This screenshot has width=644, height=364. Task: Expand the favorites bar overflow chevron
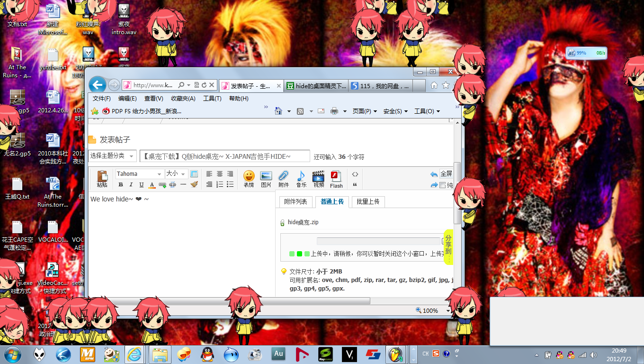click(266, 107)
